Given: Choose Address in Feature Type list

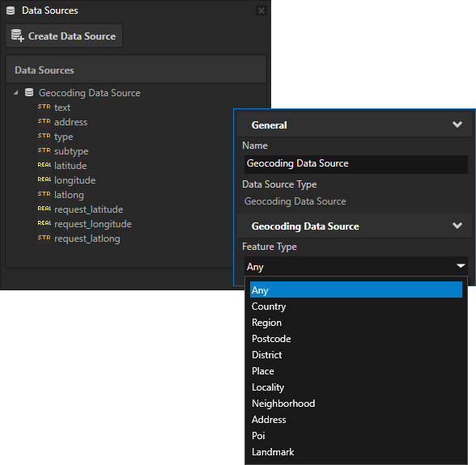Looking at the screenshot, I should pos(356,420).
